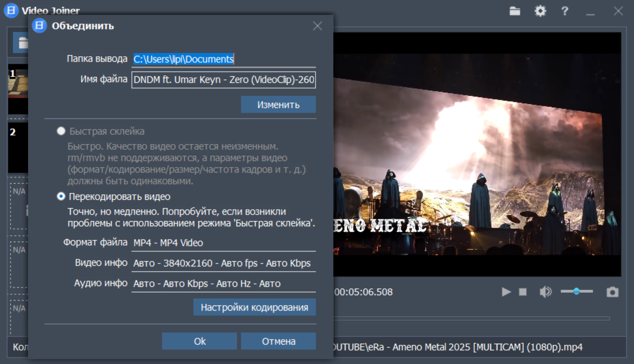The width and height of the screenshot is (634, 364).
Task: Confirm merging with the Ok button
Action: click(x=200, y=341)
